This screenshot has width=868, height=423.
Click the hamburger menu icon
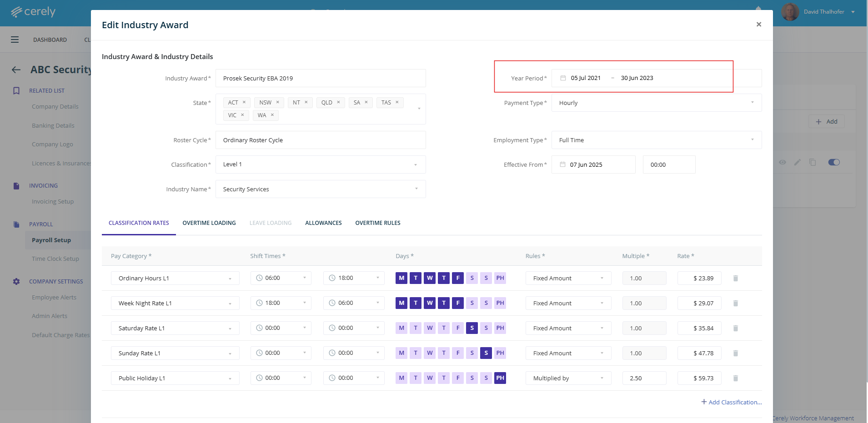pyautogui.click(x=15, y=40)
